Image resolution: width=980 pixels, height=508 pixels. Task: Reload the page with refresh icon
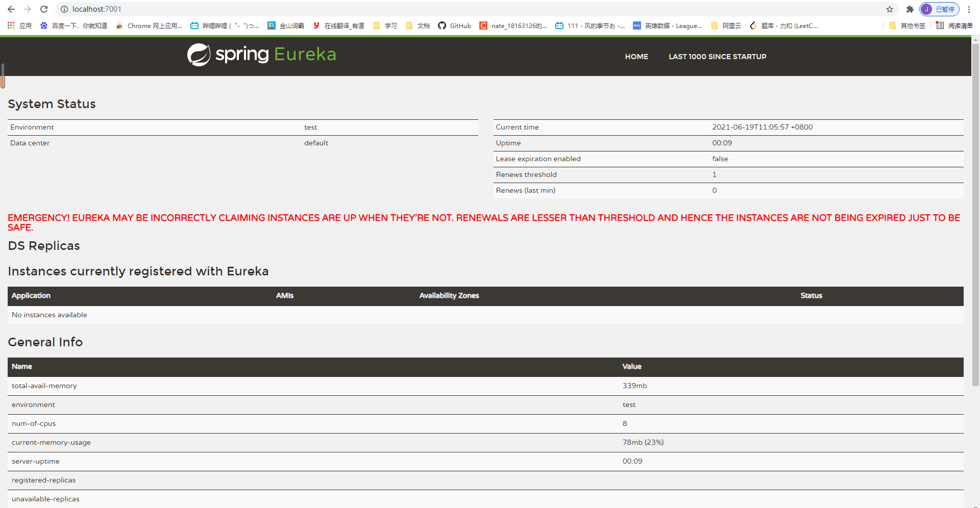44,9
